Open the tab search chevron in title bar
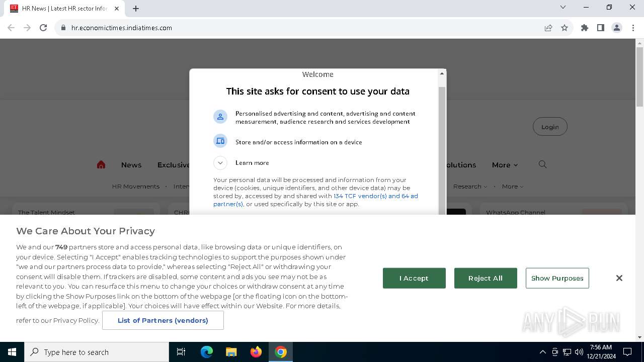 click(x=563, y=7)
